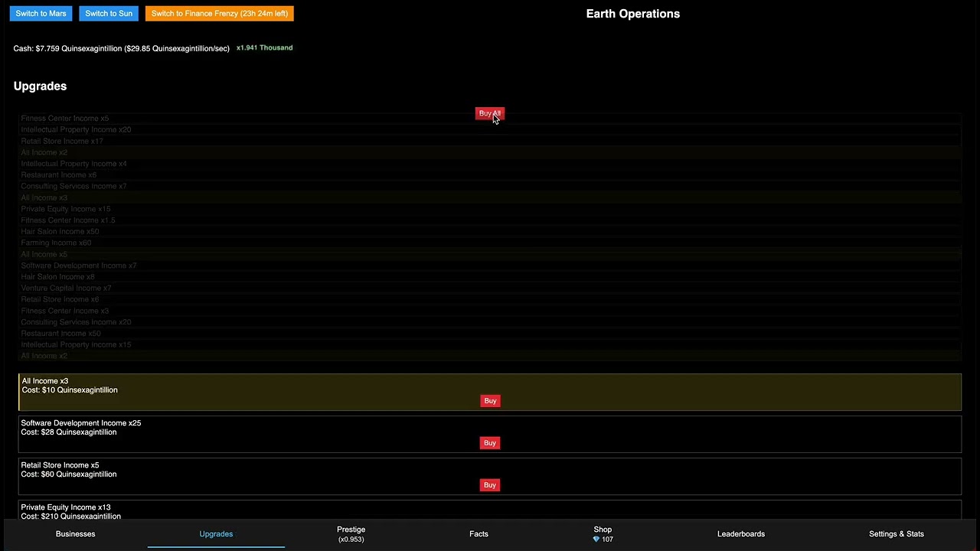Image resolution: width=980 pixels, height=551 pixels.
Task: Select purchased Retail Store Income x17 row
Action: pos(490,142)
